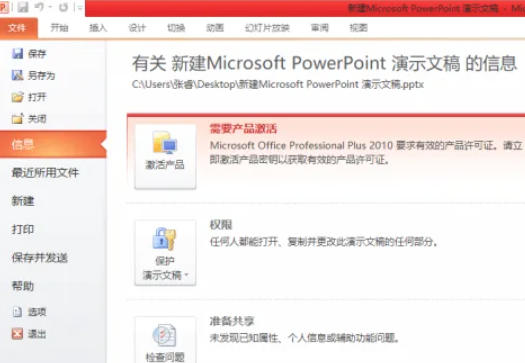Click the 权限 heading
The width and height of the screenshot is (525, 363).
(221, 225)
